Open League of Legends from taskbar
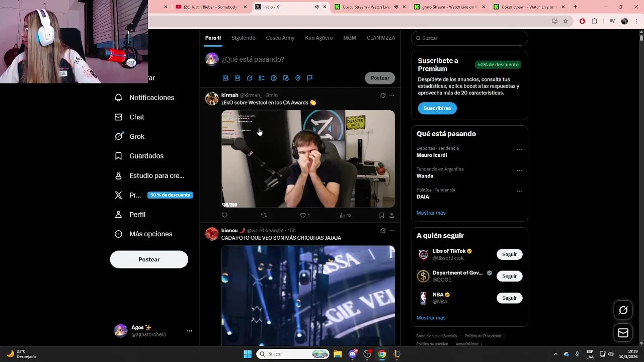The image size is (644, 362). 396,354
